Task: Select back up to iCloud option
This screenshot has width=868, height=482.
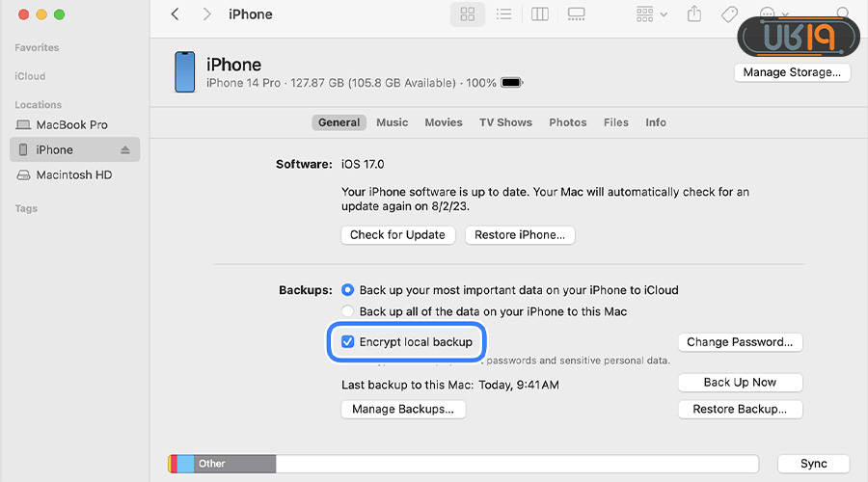Action: point(348,290)
